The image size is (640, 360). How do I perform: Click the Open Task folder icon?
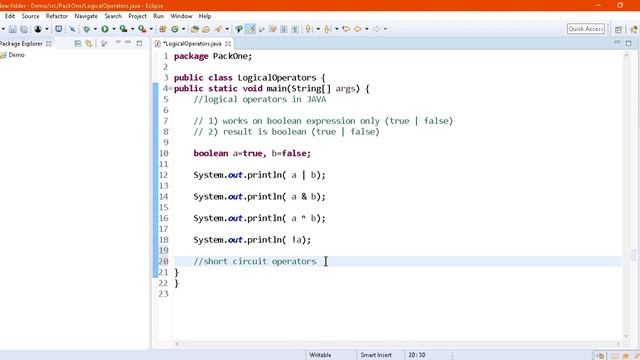click(x=206, y=29)
